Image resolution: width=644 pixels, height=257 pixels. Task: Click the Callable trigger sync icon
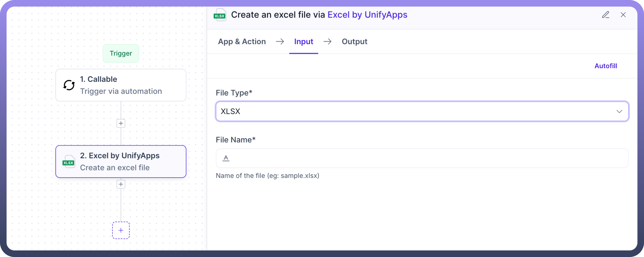coord(69,85)
